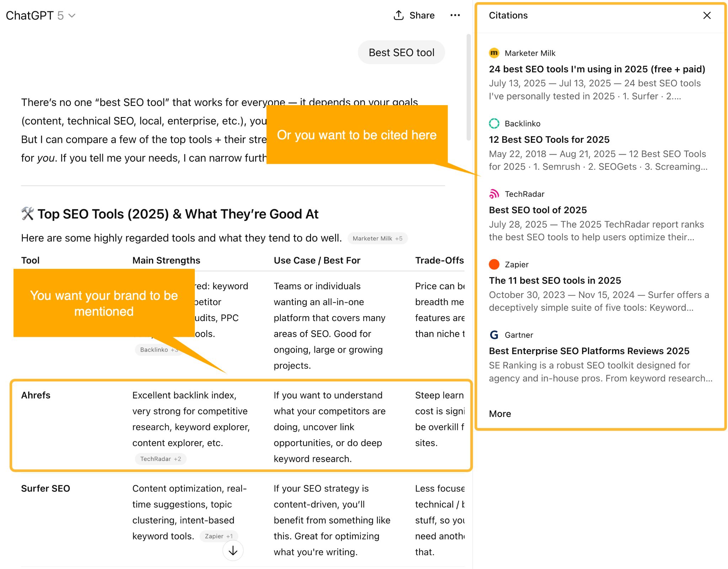728x569 pixels.
Task: Click the Gartner G logo icon
Action: (x=494, y=335)
